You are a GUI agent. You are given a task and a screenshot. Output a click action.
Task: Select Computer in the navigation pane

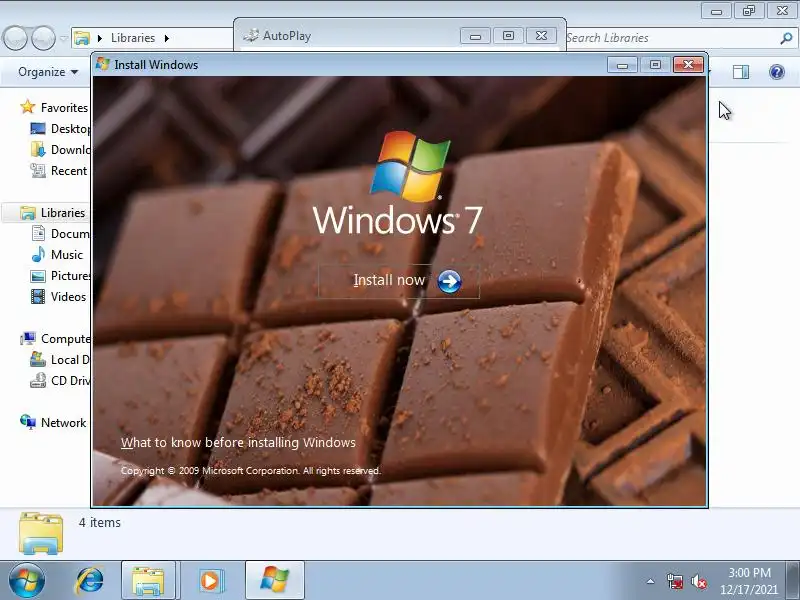click(65, 339)
